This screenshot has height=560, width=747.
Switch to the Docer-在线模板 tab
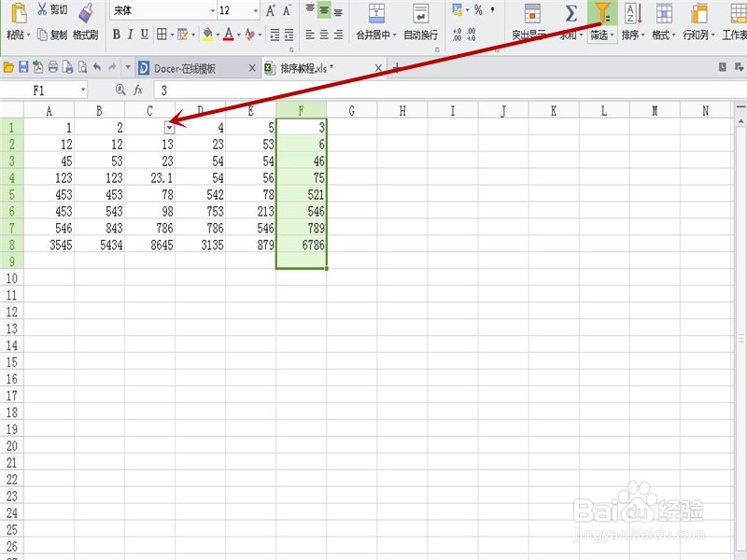pos(185,68)
